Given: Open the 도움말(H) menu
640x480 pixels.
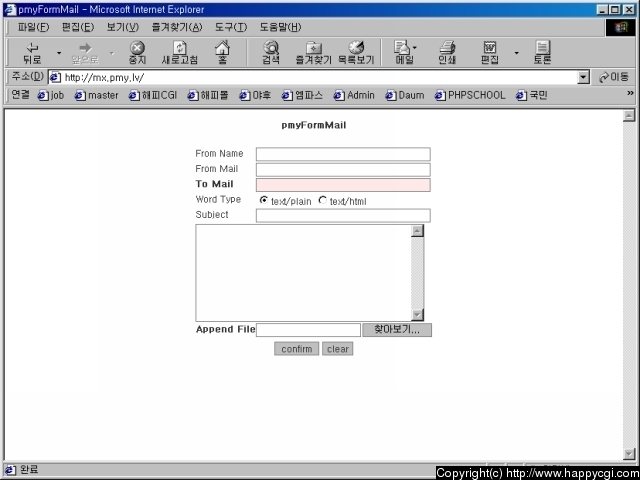Looking at the screenshot, I should [280, 27].
